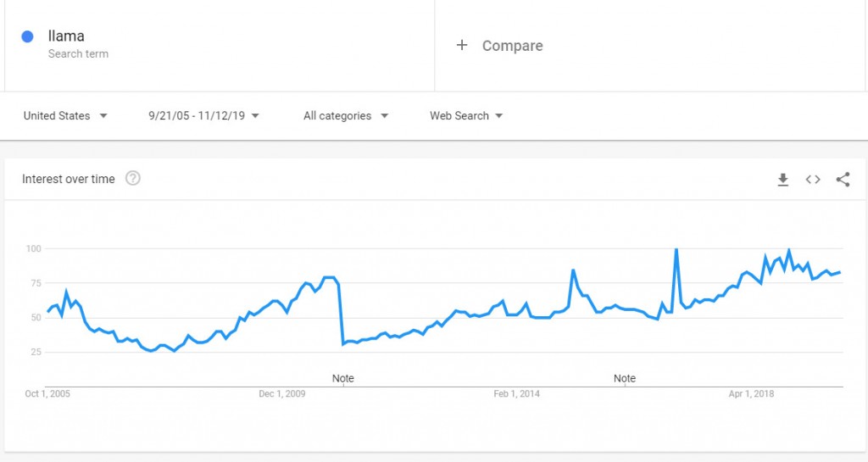Share the Interest over time chart
Screen dimensions: 868x462
(843, 179)
